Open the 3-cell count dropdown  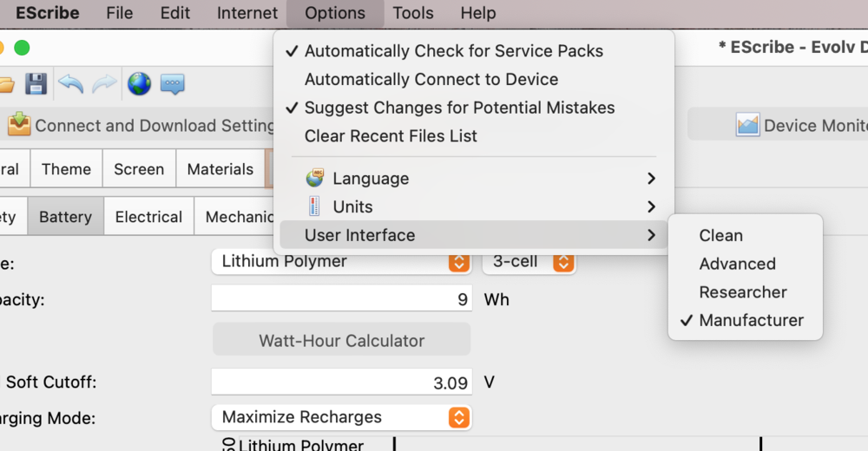tap(529, 261)
